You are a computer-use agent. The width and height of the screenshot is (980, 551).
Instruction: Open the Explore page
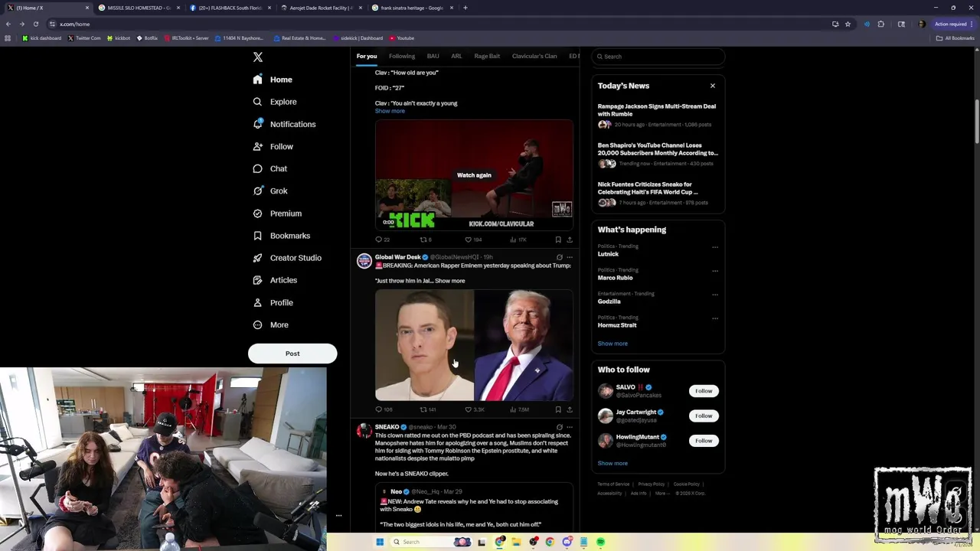[275, 102]
